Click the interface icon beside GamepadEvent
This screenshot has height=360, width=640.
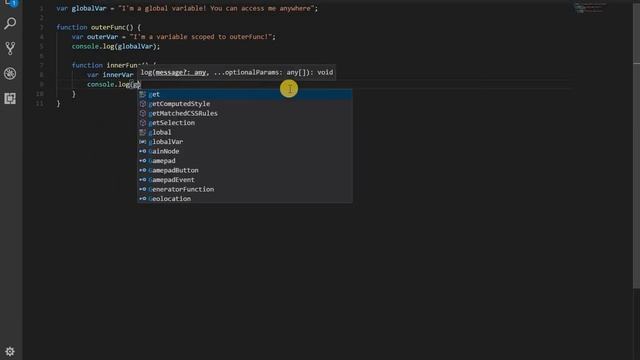click(x=142, y=180)
